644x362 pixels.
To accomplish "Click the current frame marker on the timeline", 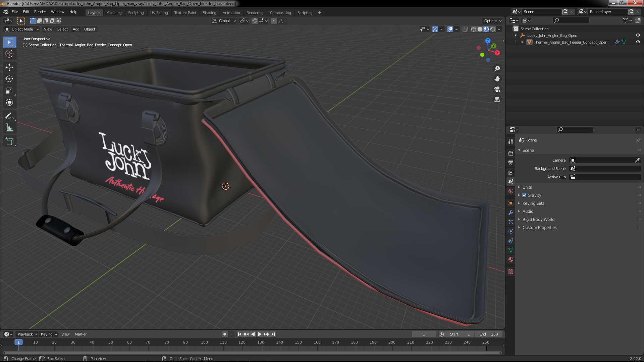I will point(18,342).
